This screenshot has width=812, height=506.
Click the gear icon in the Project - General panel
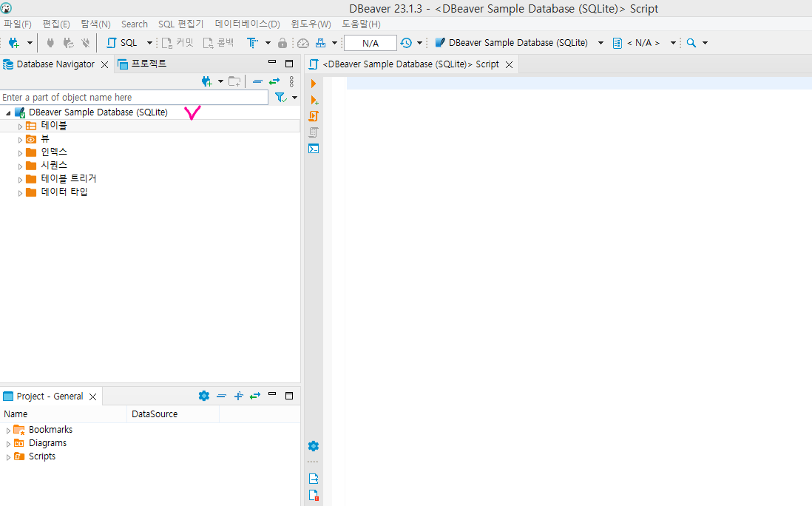coord(204,396)
